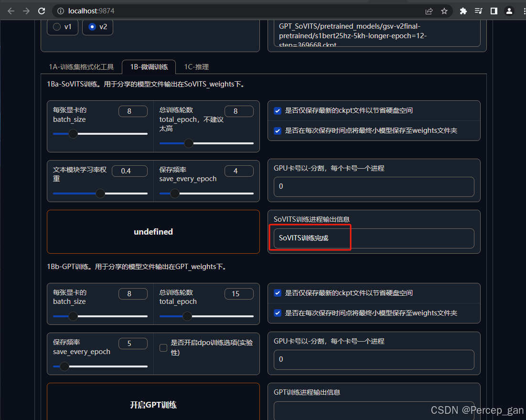Click 1Ba-SoVITS训练 description text

[147, 84]
